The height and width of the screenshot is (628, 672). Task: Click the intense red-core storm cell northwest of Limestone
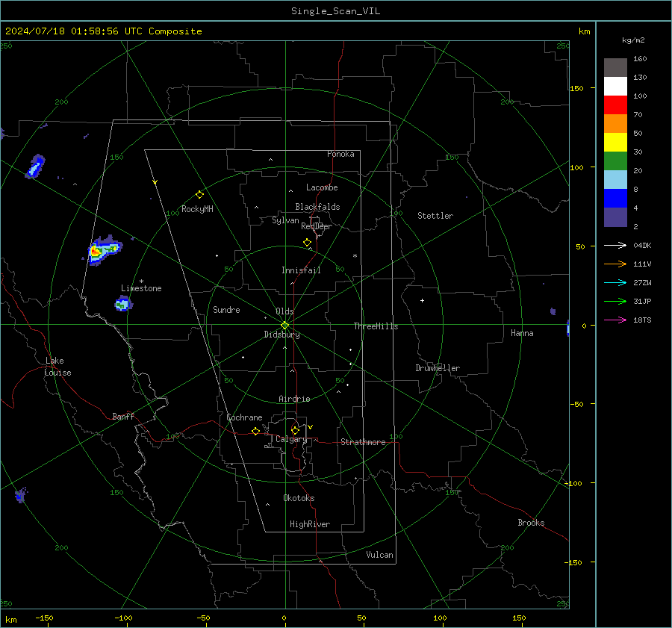click(x=103, y=250)
